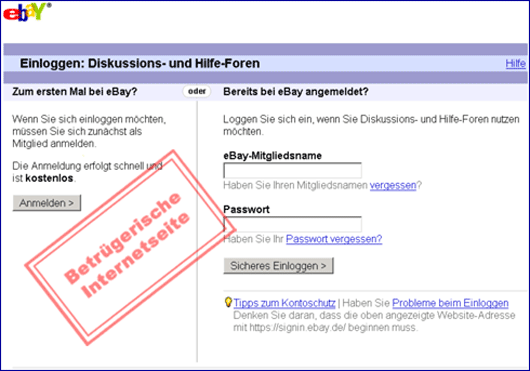Click the bold word 'kostenlos'

[x=49, y=178]
